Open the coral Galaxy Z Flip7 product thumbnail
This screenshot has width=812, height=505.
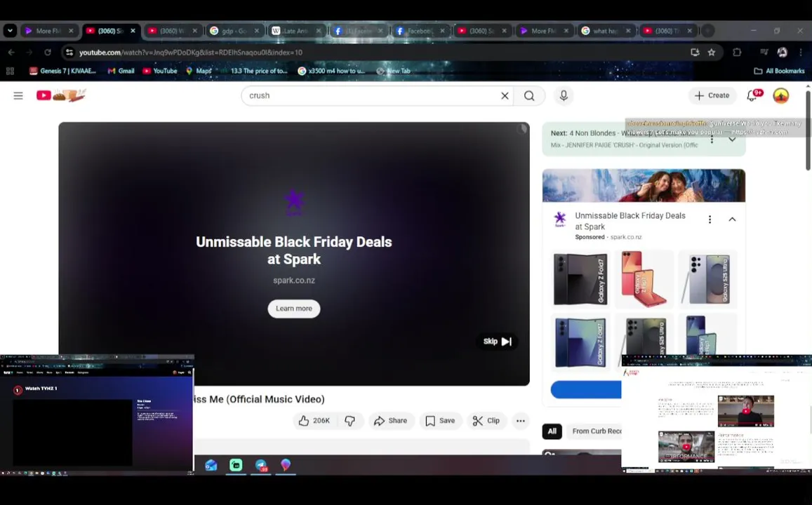pyautogui.click(x=644, y=279)
